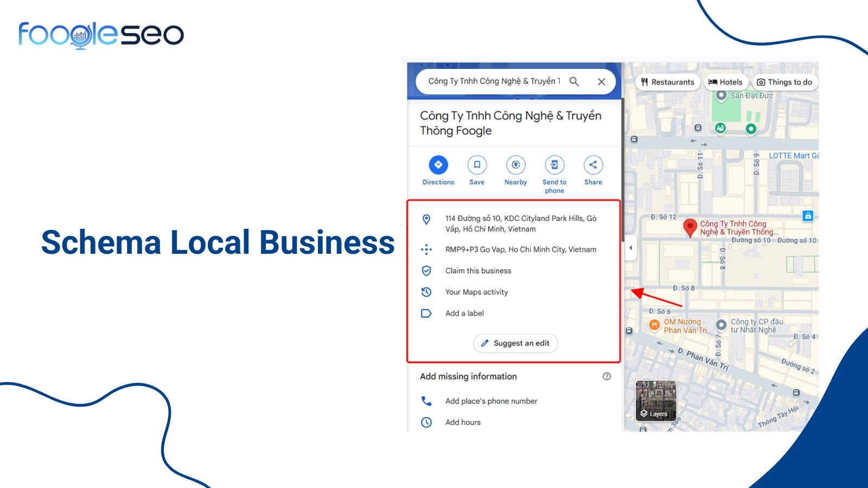Click the OM Nướng restaurant marker
Image resolution: width=868 pixels, height=488 pixels.
click(654, 325)
